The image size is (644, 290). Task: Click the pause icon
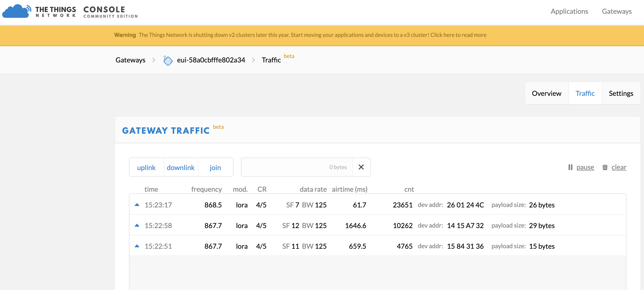(x=570, y=167)
